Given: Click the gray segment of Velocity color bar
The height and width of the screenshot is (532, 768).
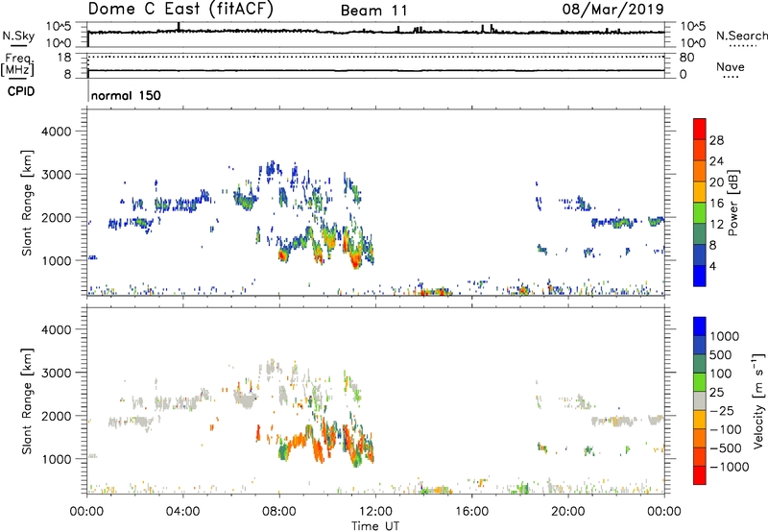Looking at the screenshot, I should [x=700, y=400].
